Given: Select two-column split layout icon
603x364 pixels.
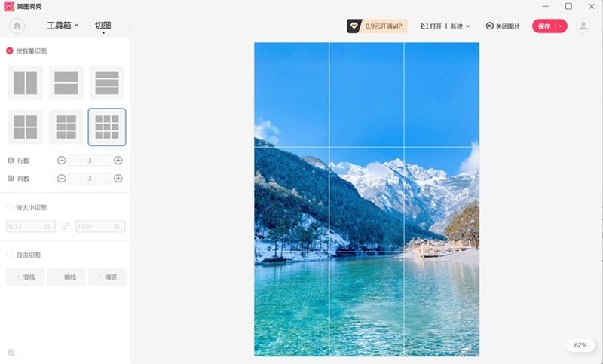Looking at the screenshot, I should click(26, 83).
